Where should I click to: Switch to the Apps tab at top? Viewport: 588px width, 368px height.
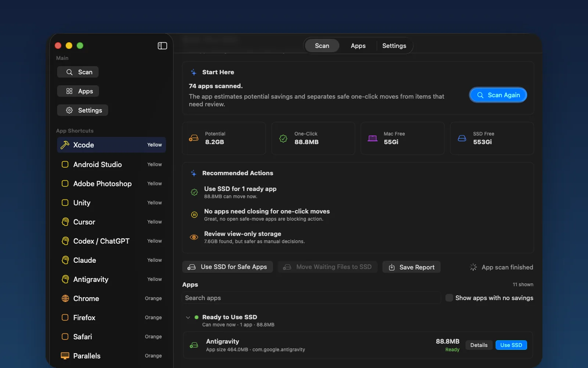(x=358, y=46)
